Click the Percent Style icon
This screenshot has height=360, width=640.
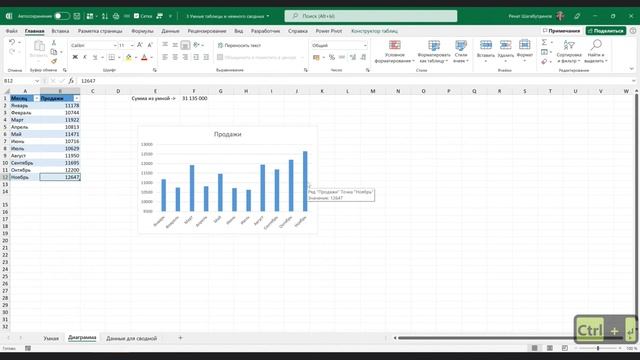click(332, 58)
